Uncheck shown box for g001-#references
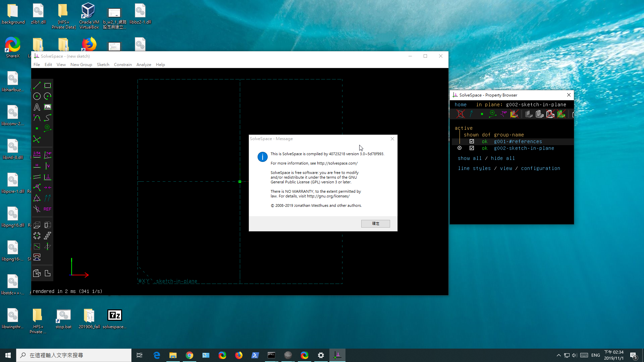644x362 pixels. click(472, 141)
